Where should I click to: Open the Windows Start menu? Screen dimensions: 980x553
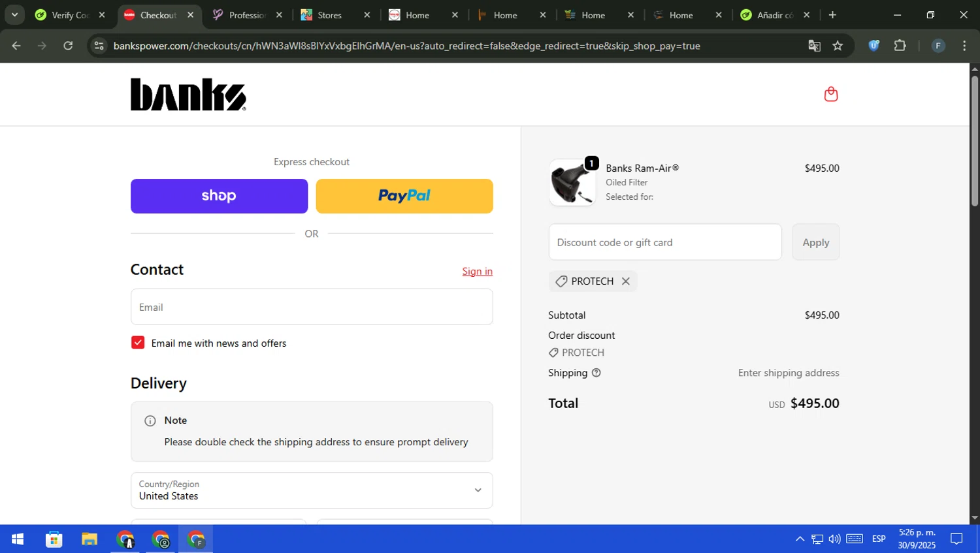pos(18,539)
